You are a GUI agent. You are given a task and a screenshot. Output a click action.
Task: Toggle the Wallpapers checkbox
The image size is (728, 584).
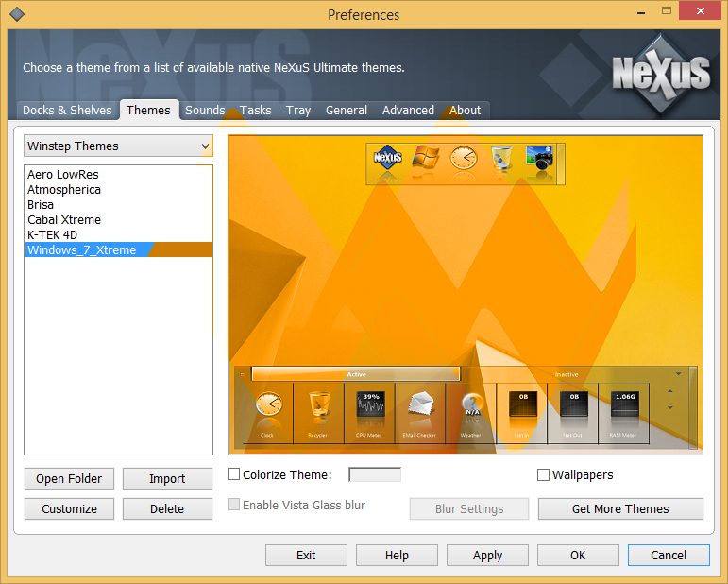[x=543, y=474]
